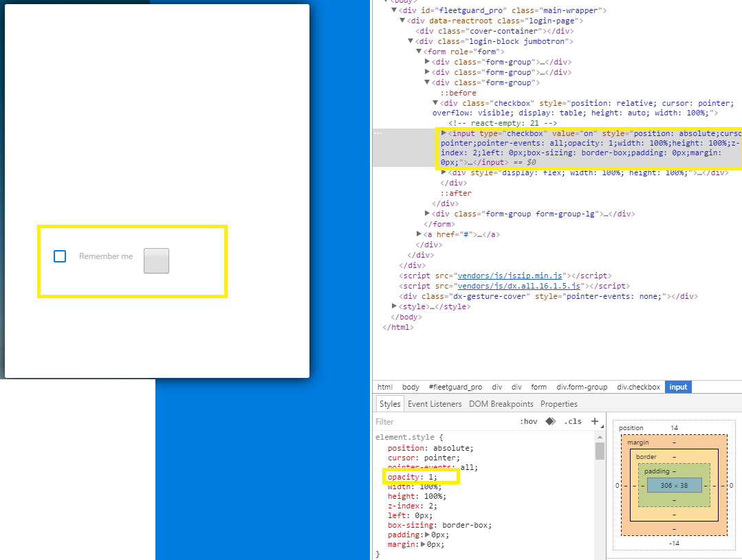The width and height of the screenshot is (742, 560).
Task: Click the element.style selector header
Action: (404, 437)
